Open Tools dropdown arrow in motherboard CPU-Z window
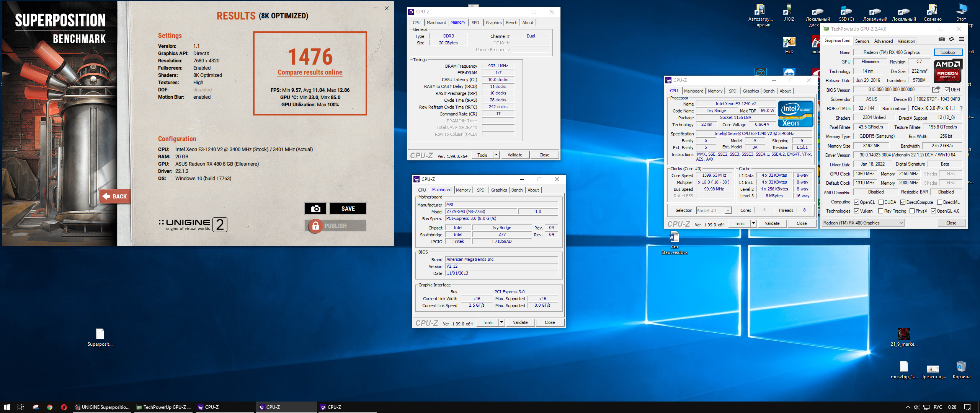Image resolution: width=980 pixels, height=413 pixels. [501, 322]
